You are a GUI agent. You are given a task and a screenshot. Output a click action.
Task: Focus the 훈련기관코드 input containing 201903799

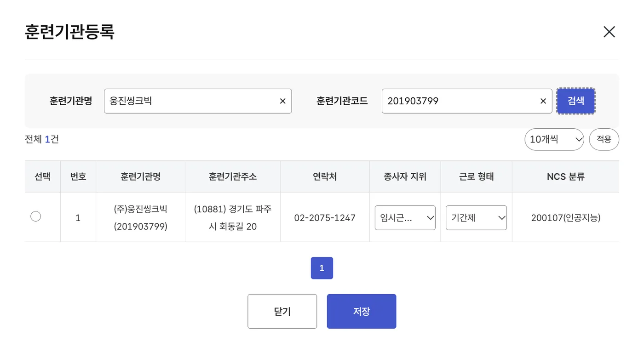point(467,101)
